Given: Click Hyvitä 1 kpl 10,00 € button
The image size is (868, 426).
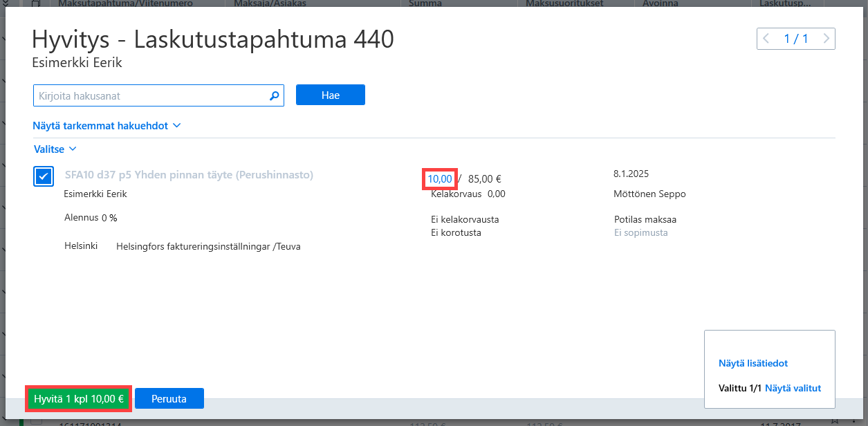Looking at the screenshot, I should [79, 398].
